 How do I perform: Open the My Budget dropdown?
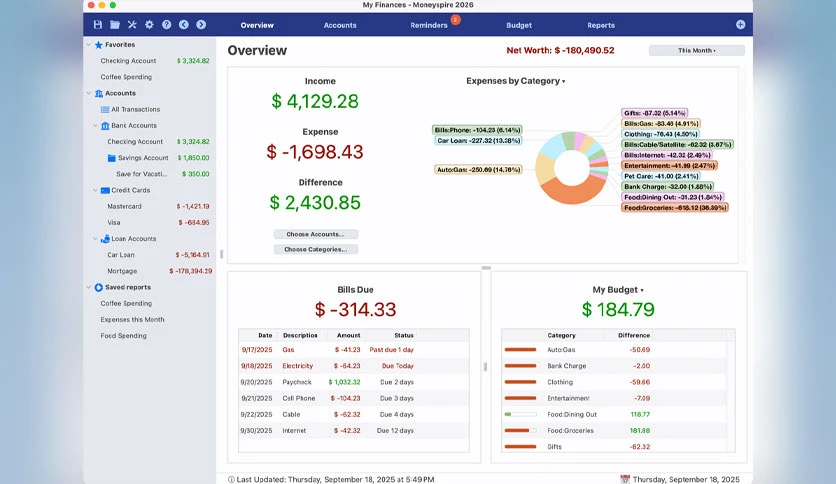[x=618, y=289]
